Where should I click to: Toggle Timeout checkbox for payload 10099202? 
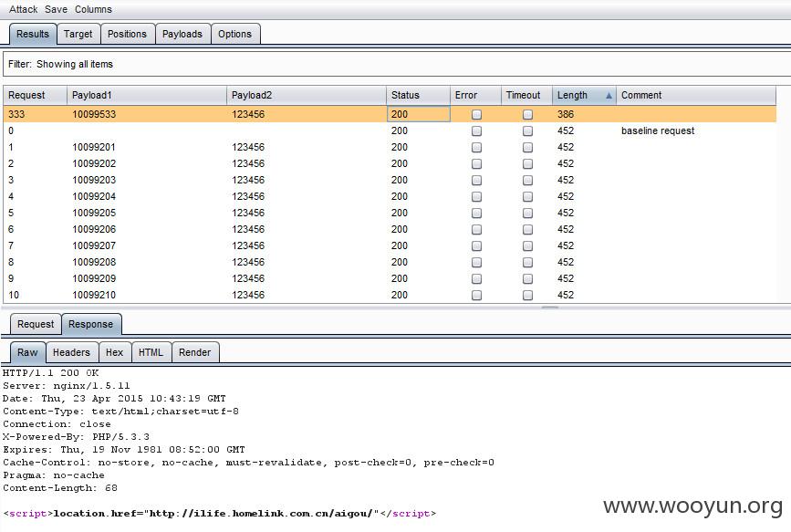[527, 163]
